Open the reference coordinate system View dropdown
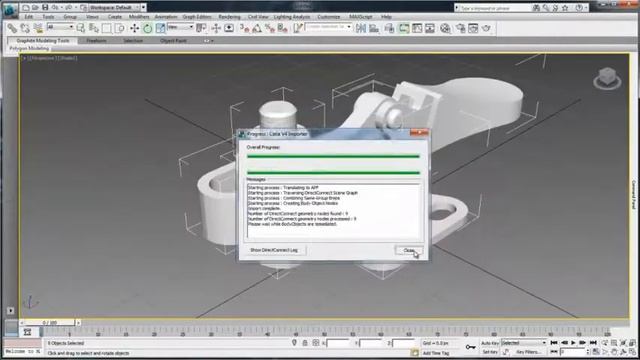This screenshot has height=360, width=640. (x=180, y=27)
